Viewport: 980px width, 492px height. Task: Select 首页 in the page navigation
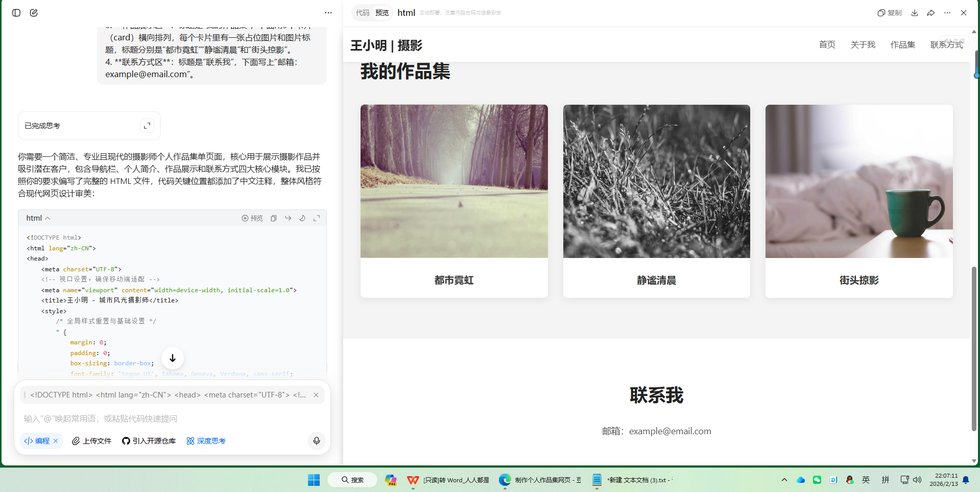(827, 44)
